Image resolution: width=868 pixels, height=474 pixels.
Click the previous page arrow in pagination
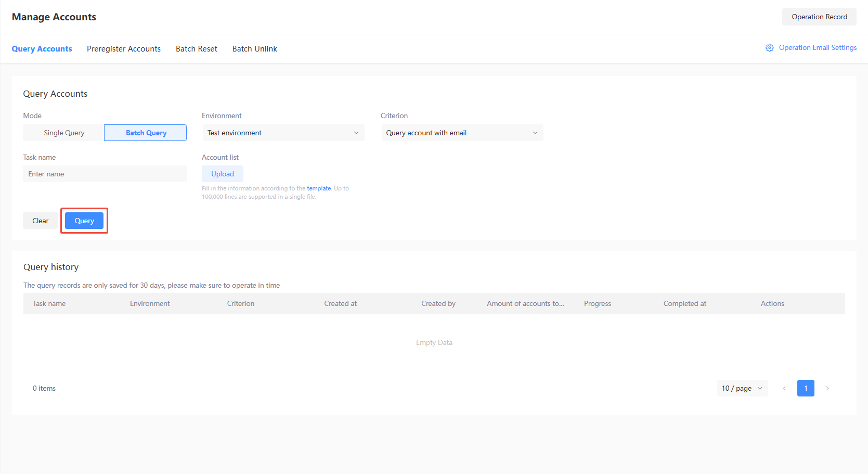click(x=784, y=388)
